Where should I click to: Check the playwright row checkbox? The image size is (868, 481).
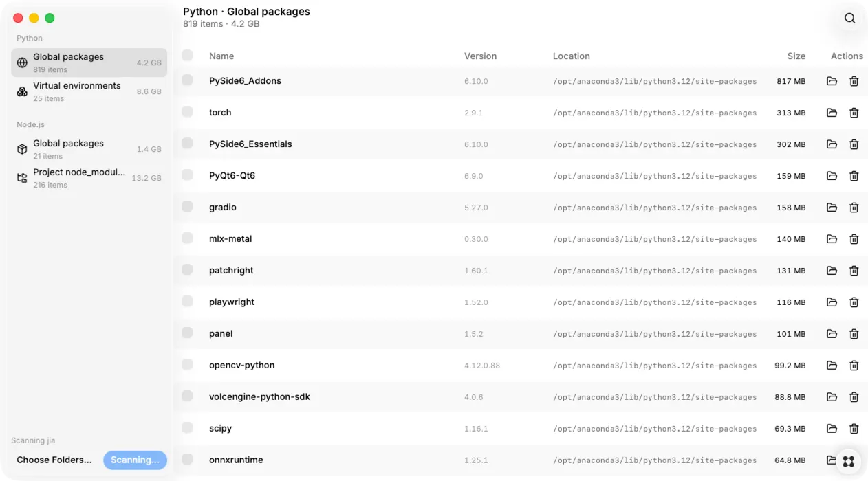tap(187, 301)
